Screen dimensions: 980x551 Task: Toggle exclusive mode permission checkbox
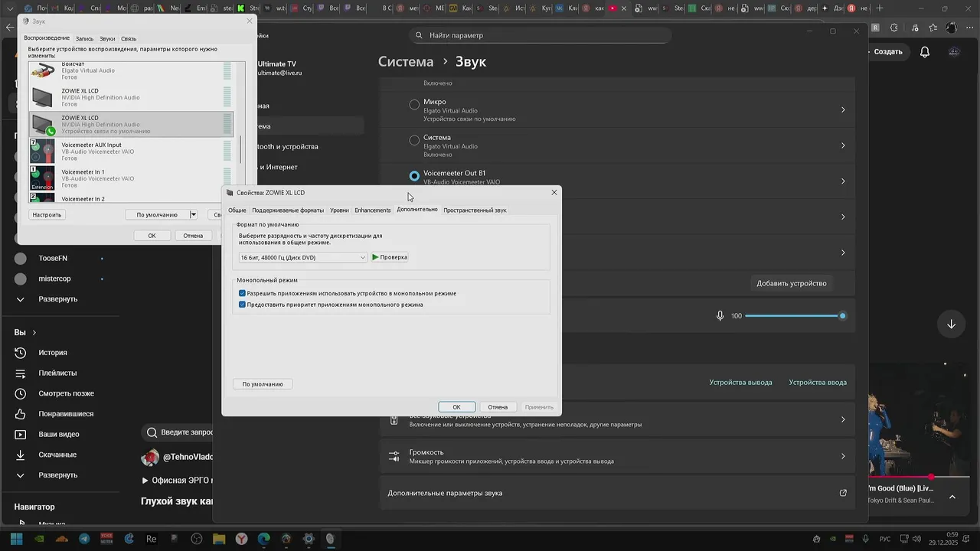coord(242,293)
